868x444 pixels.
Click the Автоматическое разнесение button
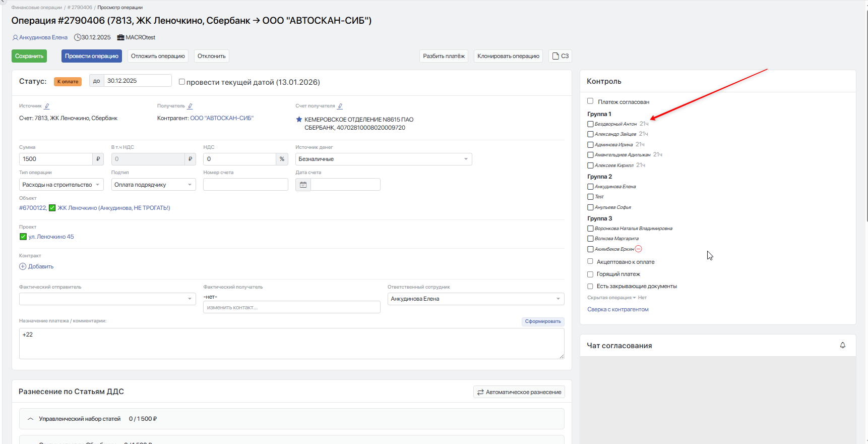point(519,392)
